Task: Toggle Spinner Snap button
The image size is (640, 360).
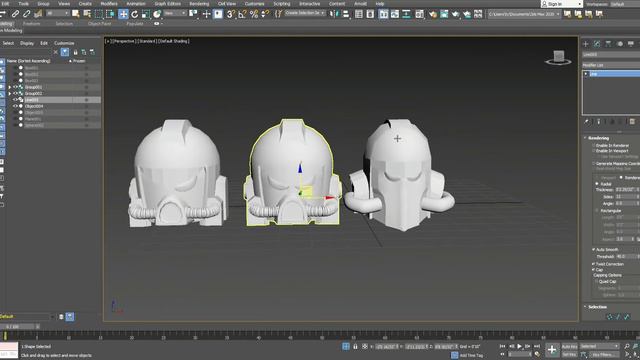Action: coord(265,14)
